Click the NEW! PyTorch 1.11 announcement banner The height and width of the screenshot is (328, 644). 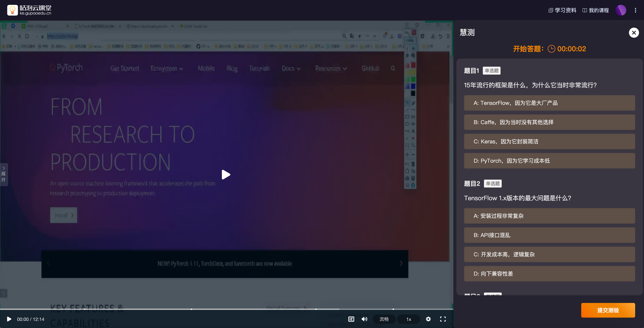point(225,264)
